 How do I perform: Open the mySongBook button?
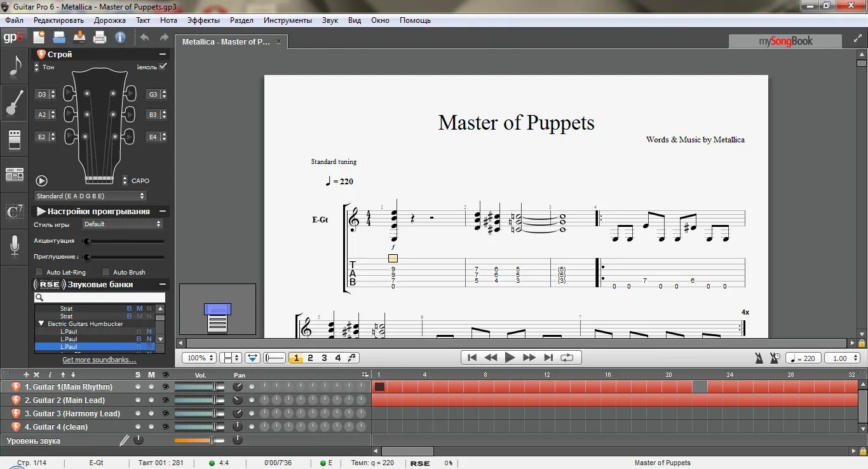pos(785,41)
